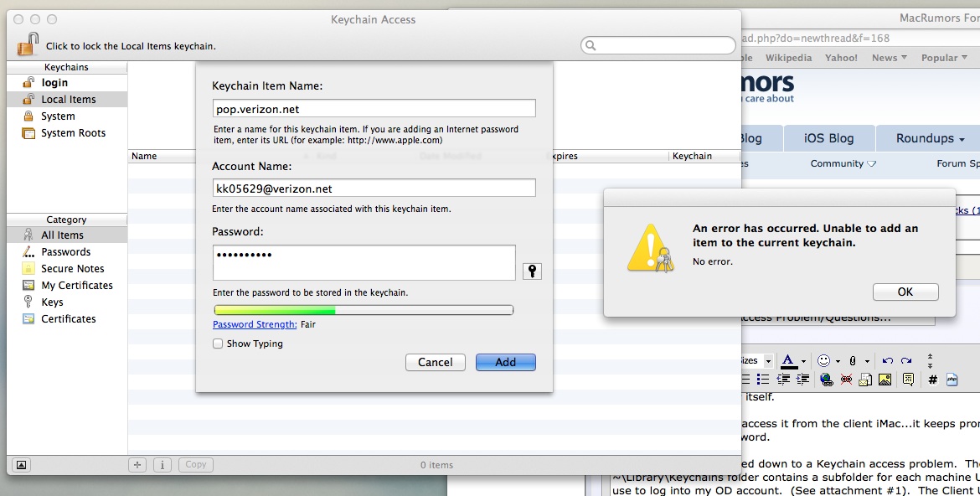Click the remove link icon with red X
The width and height of the screenshot is (980, 496).
pos(846,380)
